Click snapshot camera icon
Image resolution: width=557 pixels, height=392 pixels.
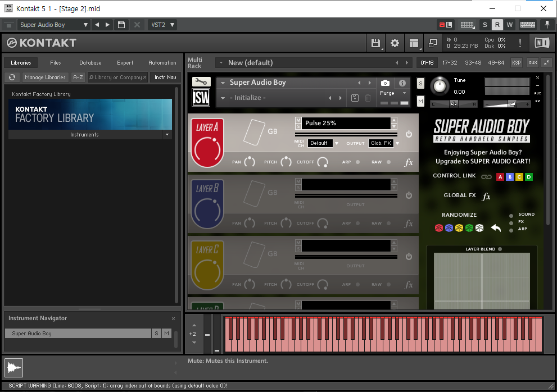tap(385, 83)
